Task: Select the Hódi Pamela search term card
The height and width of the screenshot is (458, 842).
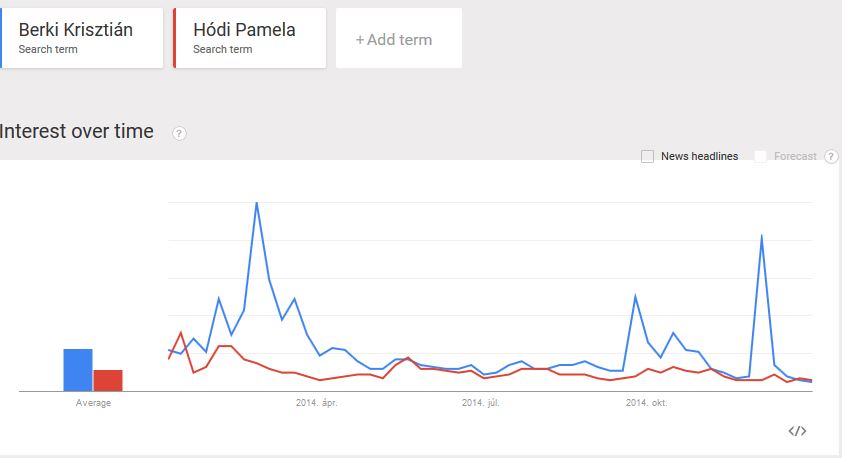Action: [250, 38]
